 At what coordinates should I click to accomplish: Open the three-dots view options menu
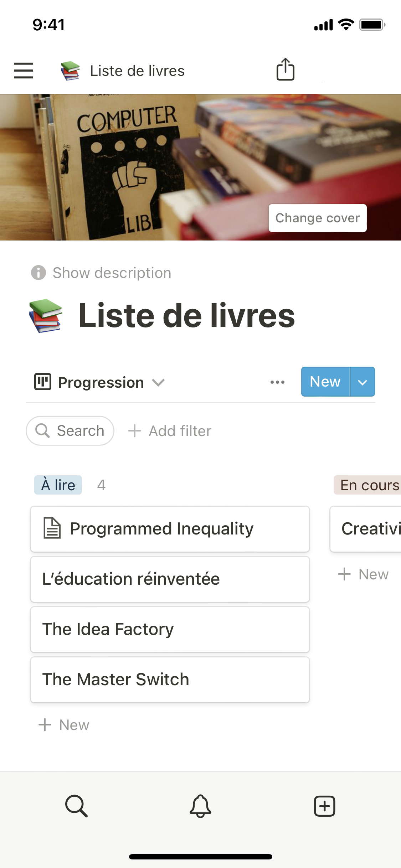pos(277,382)
